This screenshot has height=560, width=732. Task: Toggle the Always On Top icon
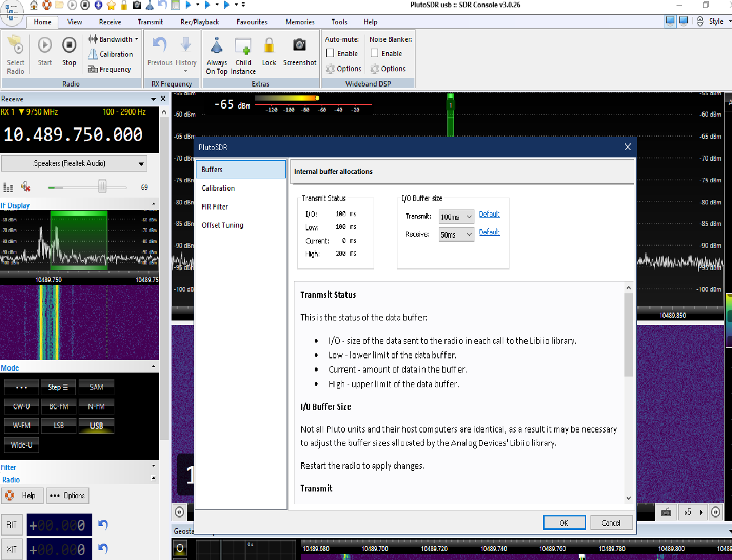[216, 45]
